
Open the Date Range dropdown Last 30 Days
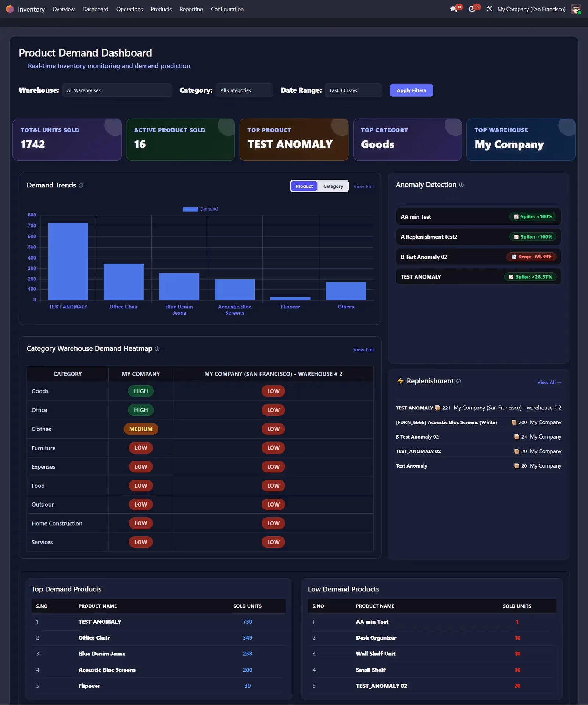coord(353,90)
